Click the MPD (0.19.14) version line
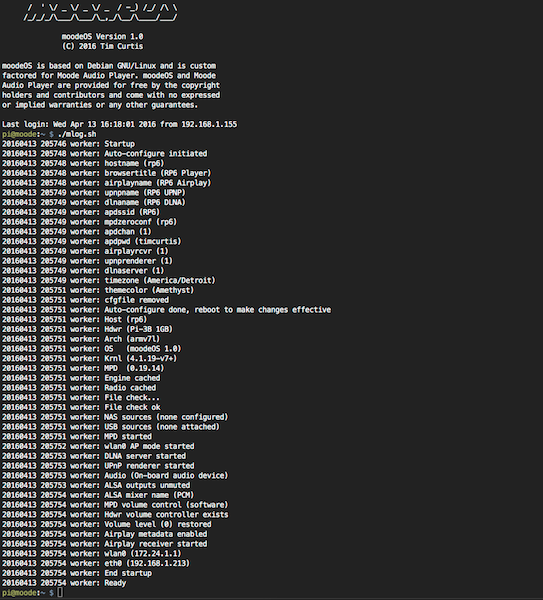Viewport: 543px width, 600px height. point(83,368)
